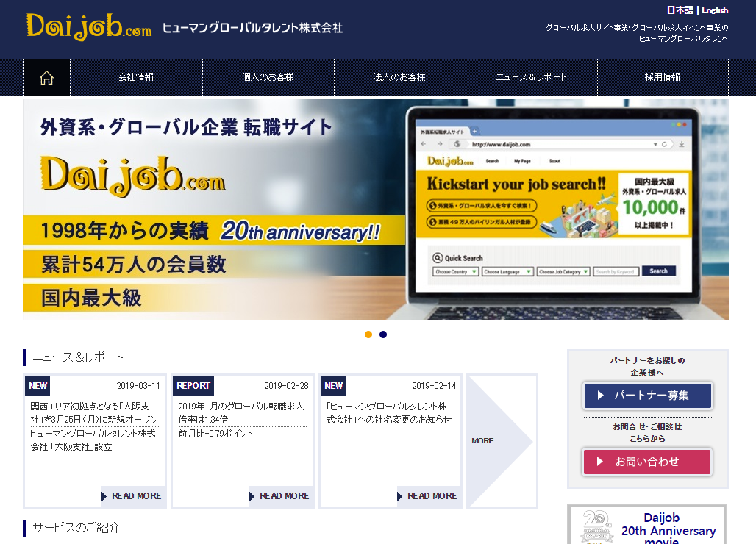Click the play triangle in お問い合わせ button
Viewport: 756px width, 544px height.
pos(600,462)
